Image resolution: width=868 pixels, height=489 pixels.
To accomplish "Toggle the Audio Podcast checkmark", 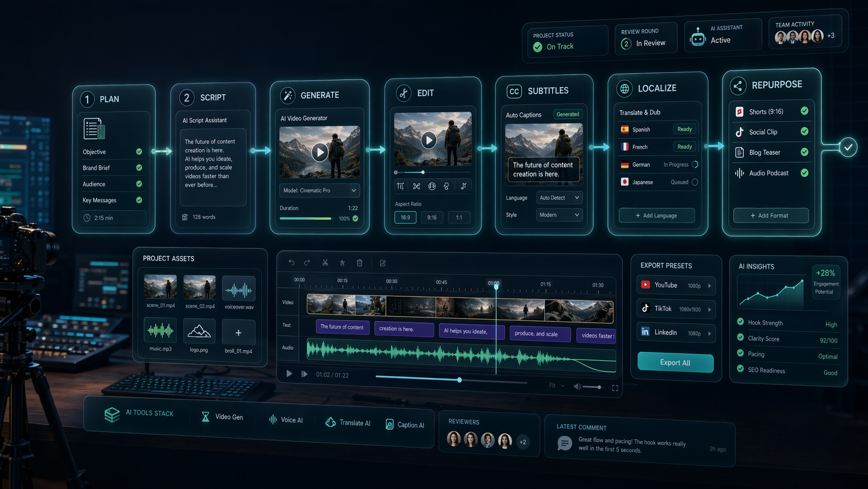I will pyautogui.click(x=804, y=173).
